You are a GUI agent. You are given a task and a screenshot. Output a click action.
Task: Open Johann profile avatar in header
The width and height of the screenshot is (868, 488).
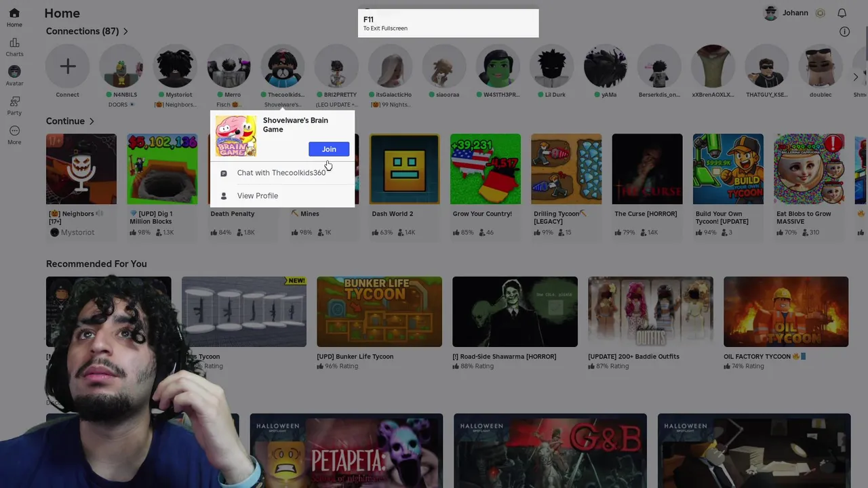770,13
